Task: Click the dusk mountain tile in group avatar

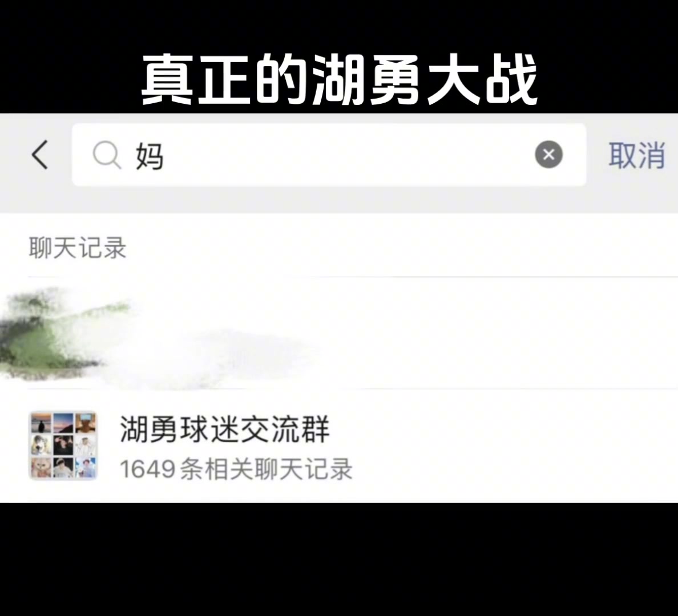Action: [x=63, y=423]
